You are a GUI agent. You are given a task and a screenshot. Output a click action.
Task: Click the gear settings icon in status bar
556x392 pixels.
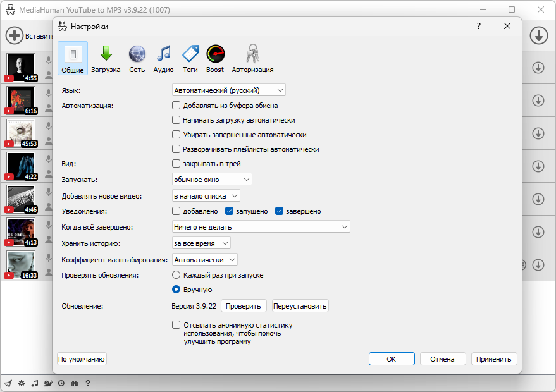point(22,383)
